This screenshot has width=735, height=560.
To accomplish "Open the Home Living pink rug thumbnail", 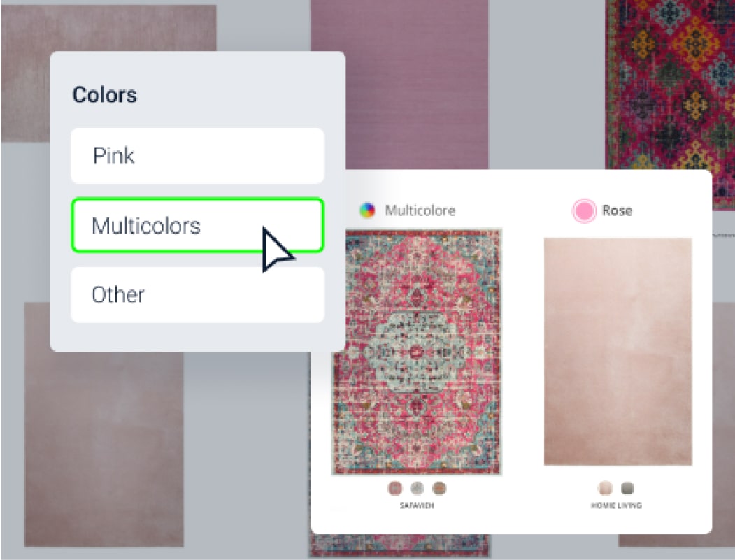I will 618,352.
